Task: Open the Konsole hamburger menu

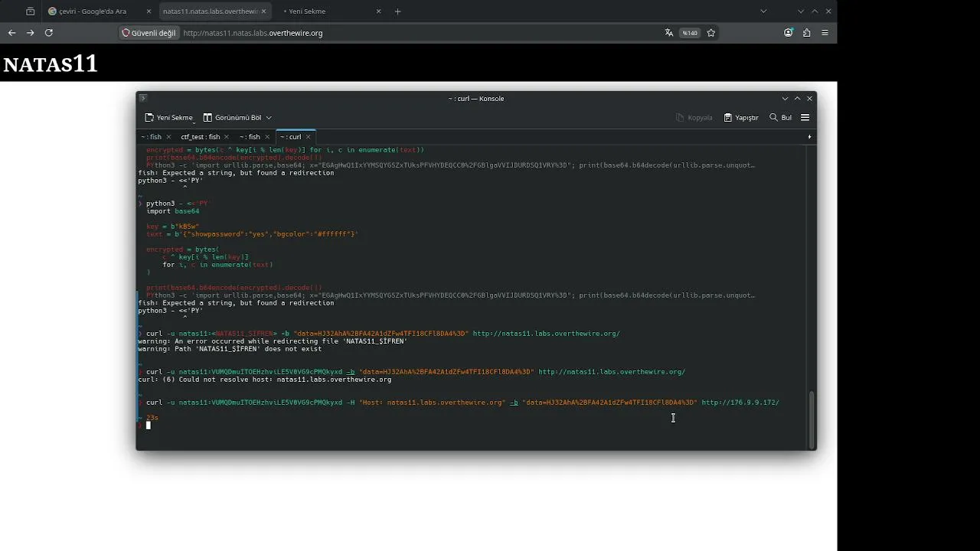Action: tap(805, 117)
